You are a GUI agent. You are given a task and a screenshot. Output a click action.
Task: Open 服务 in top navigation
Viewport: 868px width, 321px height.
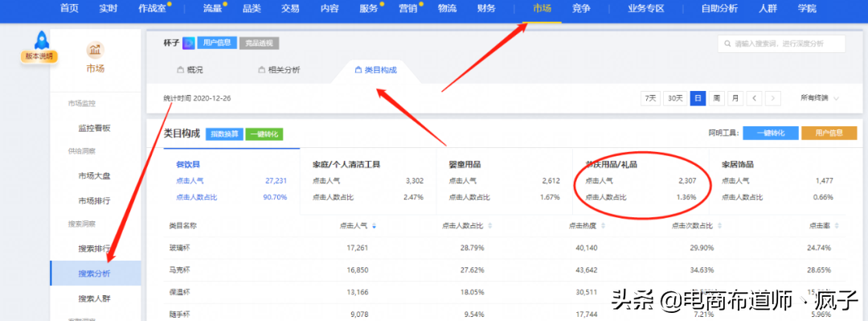pos(369,8)
